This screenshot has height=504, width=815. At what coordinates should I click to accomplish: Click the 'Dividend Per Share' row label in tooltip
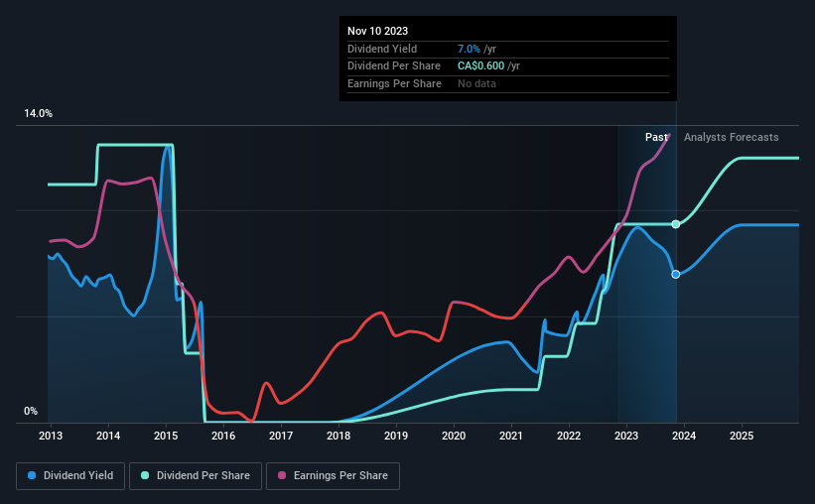pyautogui.click(x=393, y=66)
